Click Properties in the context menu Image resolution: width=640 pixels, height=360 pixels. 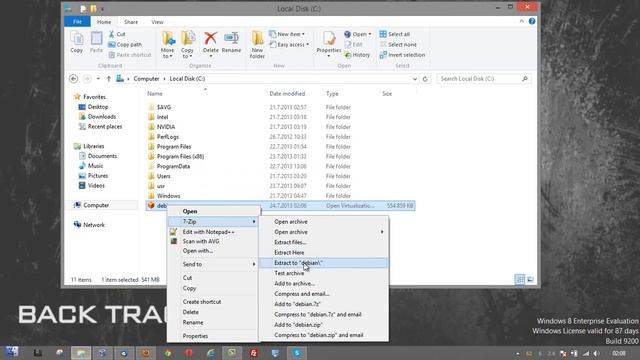213,336
